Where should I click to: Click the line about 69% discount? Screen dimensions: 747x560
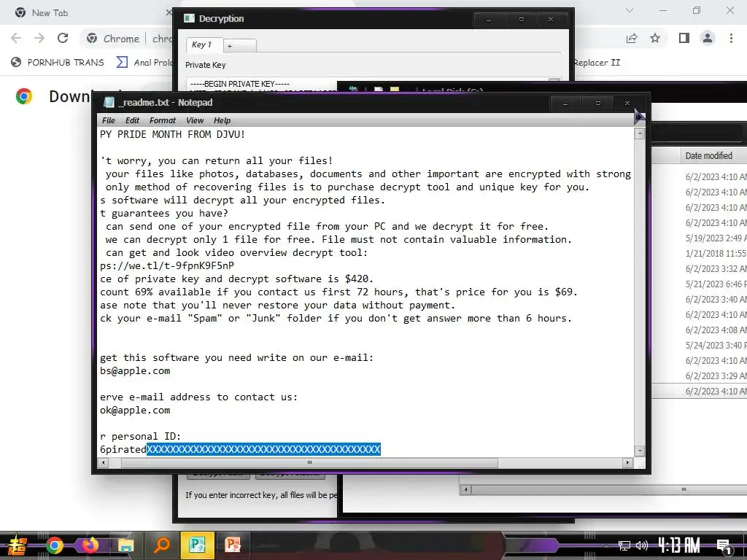tap(338, 292)
